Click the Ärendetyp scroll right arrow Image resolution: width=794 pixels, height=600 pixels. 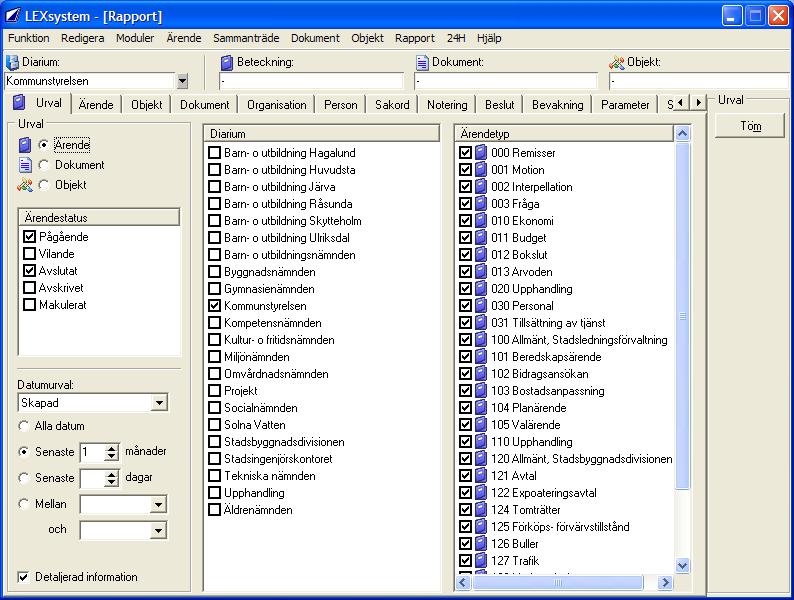[x=665, y=583]
